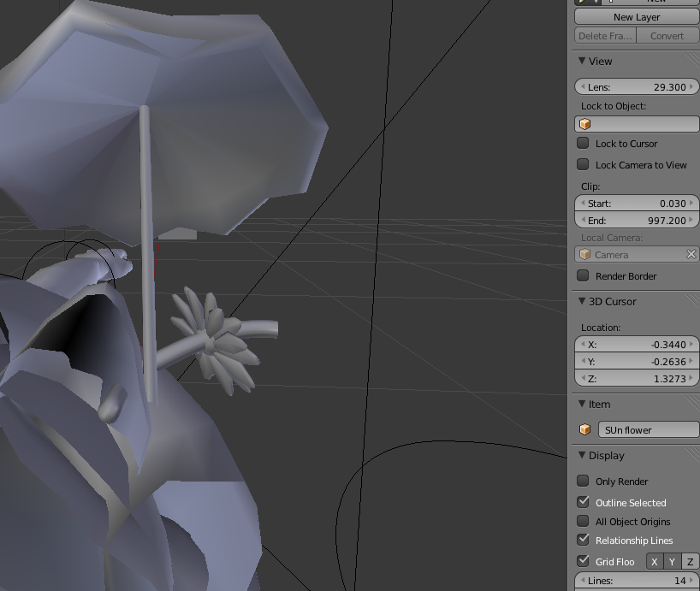The image size is (700, 591).
Task: Click the New Layer button
Action: click(637, 17)
